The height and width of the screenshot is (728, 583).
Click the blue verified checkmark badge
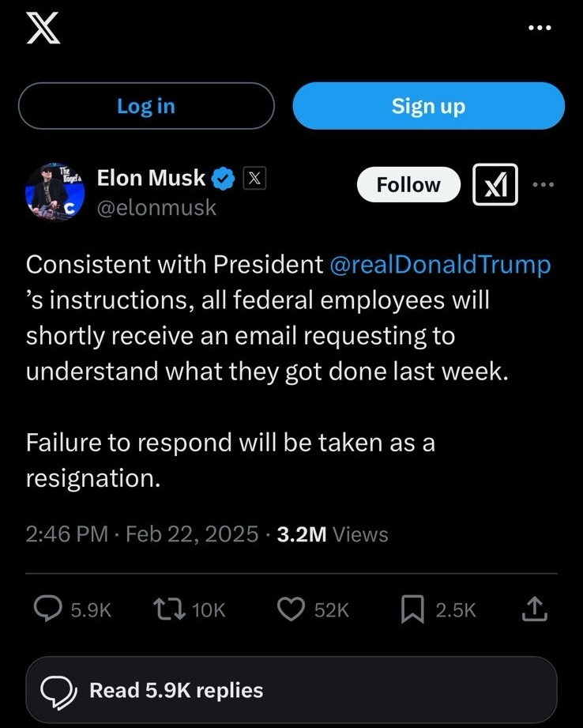[225, 179]
